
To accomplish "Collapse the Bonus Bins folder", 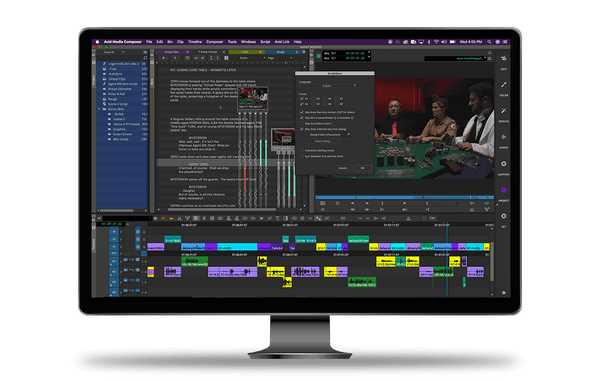I will point(99,109).
